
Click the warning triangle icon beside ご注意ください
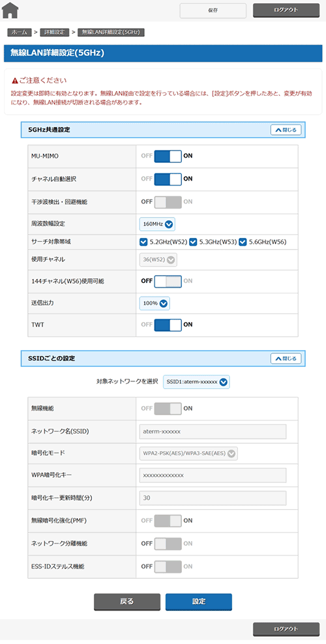[x=15, y=80]
